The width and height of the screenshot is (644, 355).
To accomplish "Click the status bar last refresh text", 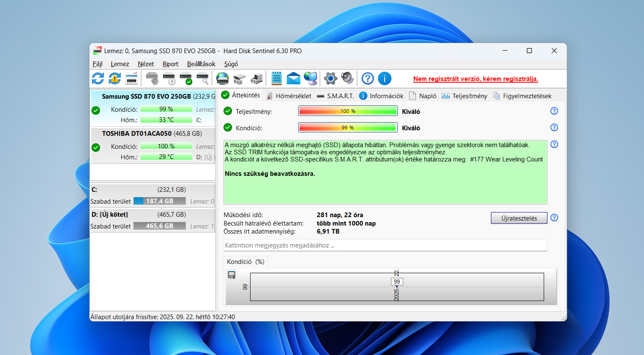I will click(x=163, y=317).
